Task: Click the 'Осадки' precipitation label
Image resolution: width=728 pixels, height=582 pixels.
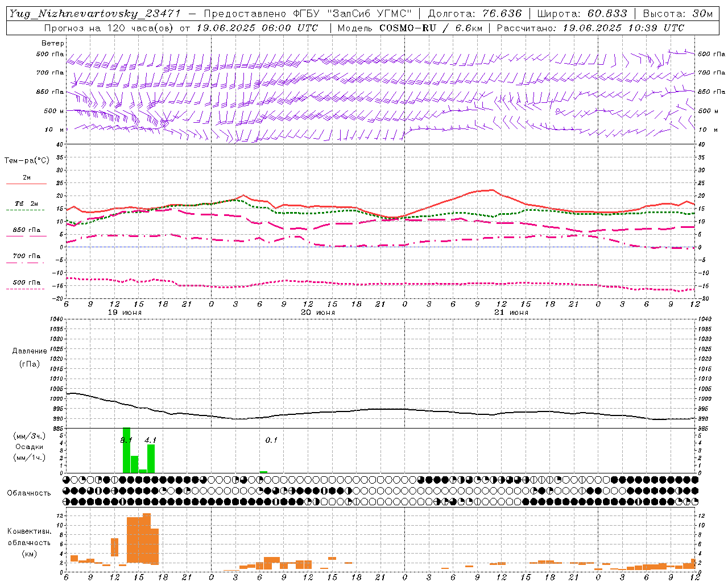Action: point(29,447)
